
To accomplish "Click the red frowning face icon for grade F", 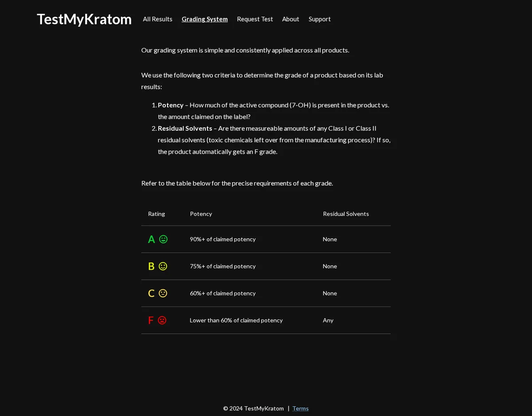I will [x=162, y=320].
